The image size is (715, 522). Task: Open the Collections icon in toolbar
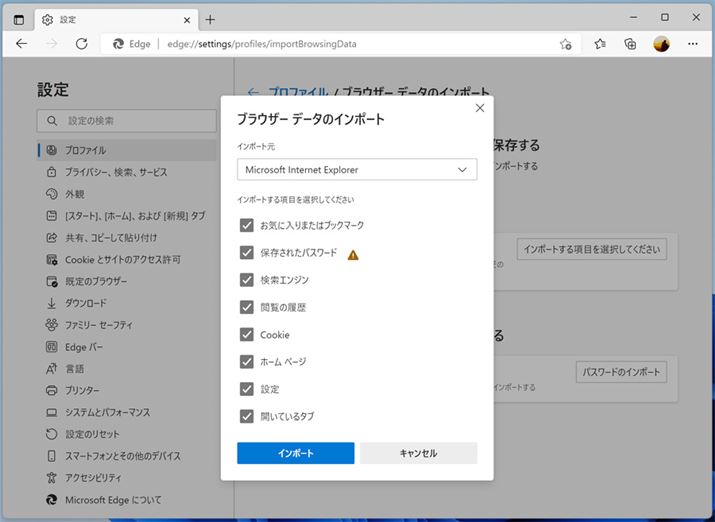(x=630, y=44)
